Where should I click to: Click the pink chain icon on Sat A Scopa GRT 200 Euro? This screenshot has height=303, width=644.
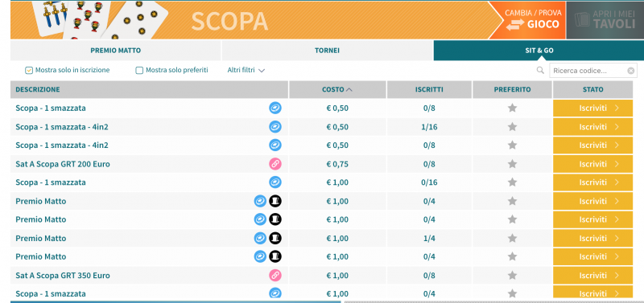275,164
